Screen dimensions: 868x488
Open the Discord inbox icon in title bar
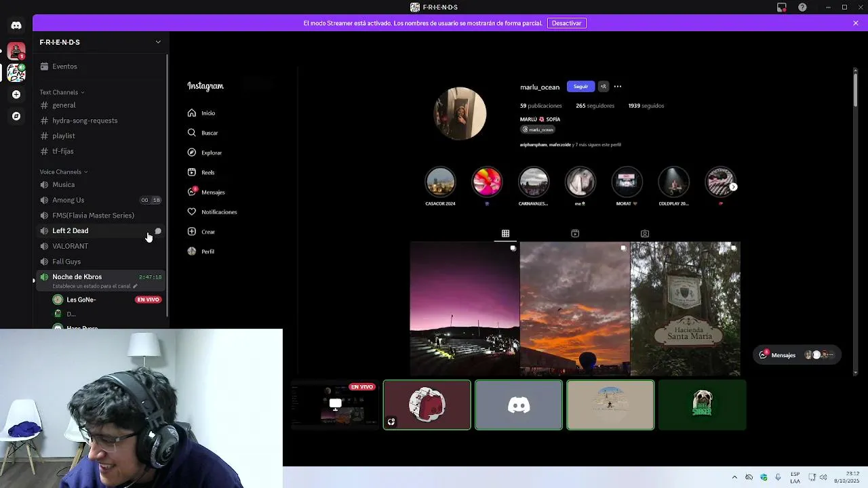point(781,7)
